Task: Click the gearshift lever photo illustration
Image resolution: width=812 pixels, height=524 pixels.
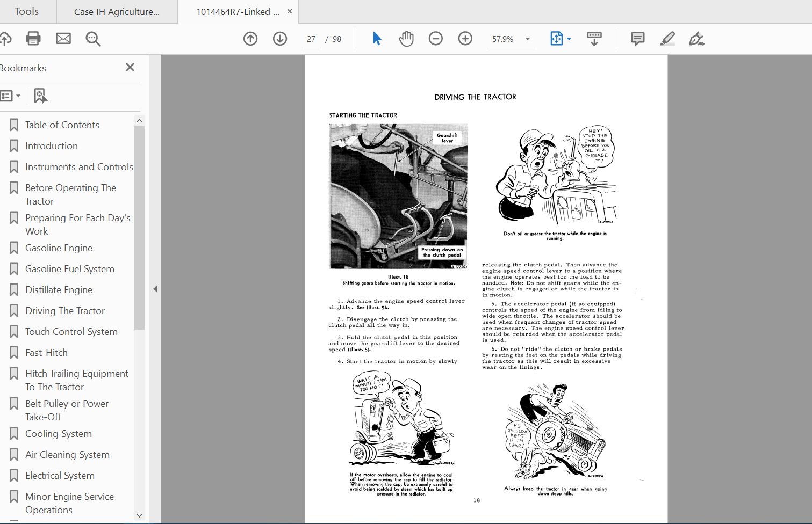Action: [398, 196]
